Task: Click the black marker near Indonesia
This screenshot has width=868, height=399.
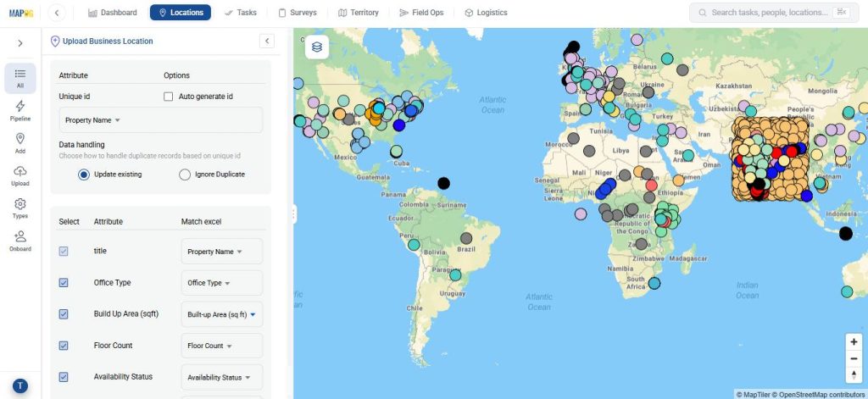Action: coord(845,234)
